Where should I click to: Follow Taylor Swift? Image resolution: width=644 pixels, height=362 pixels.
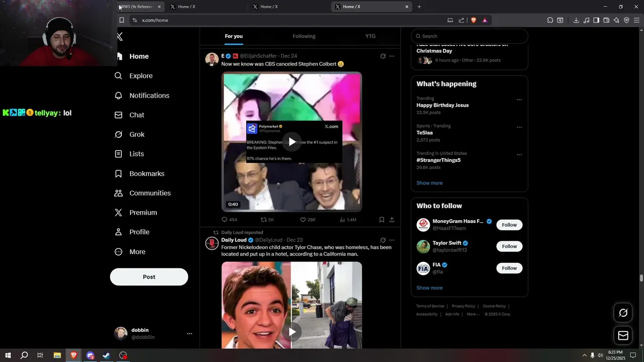pos(509,246)
